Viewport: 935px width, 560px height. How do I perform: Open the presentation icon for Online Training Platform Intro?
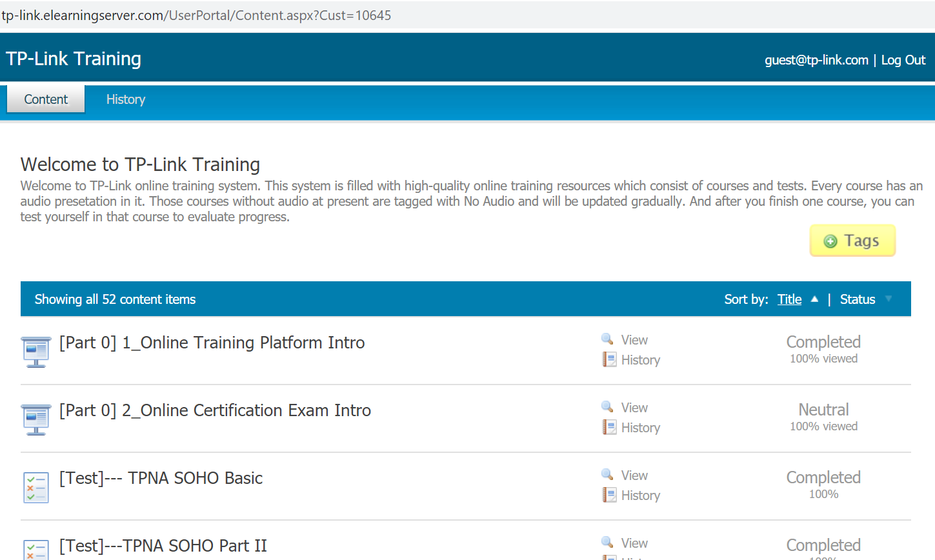coord(36,352)
